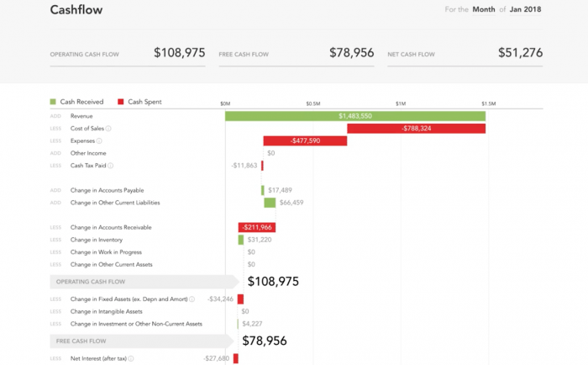Click the Revenue row label
588x365 pixels.
point(81,116)
